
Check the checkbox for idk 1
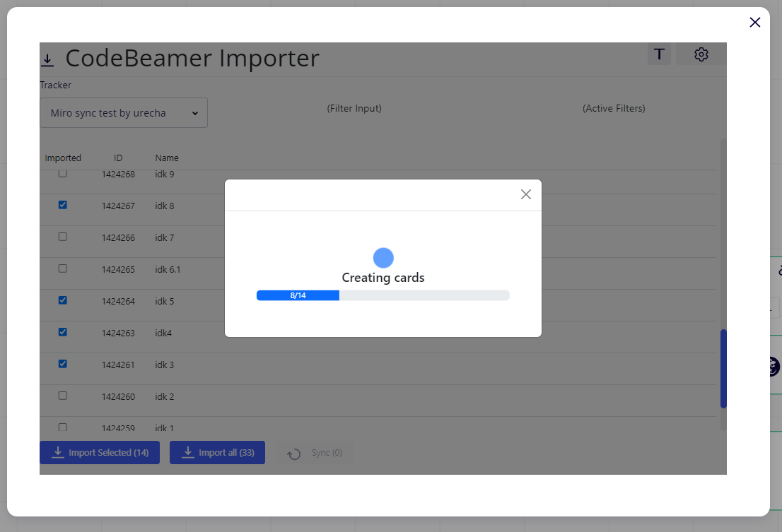[x=62, y=427]
